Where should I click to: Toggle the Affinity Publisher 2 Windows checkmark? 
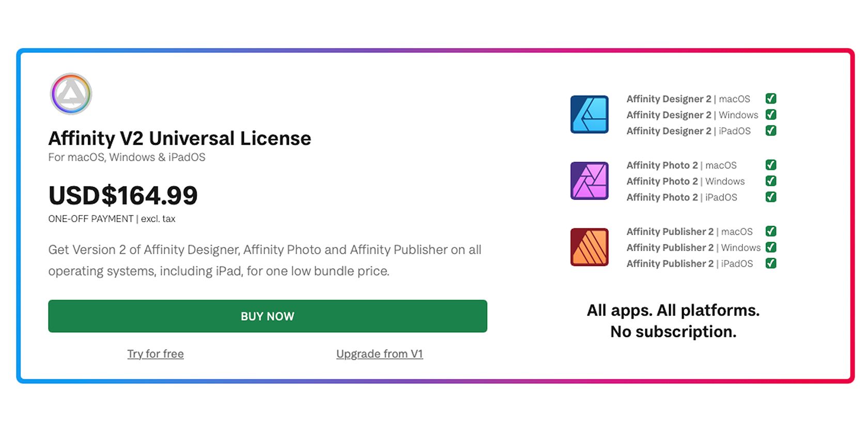[770, 247]
